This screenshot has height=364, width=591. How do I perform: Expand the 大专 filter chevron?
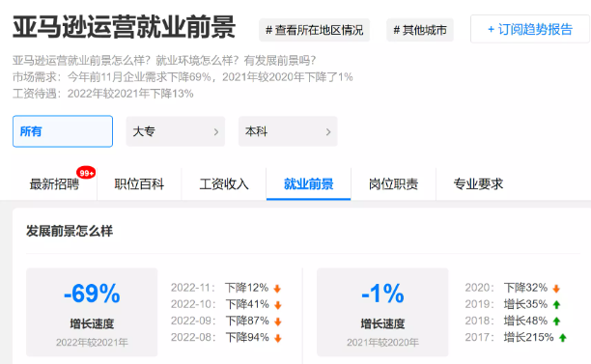coord(216,132)
